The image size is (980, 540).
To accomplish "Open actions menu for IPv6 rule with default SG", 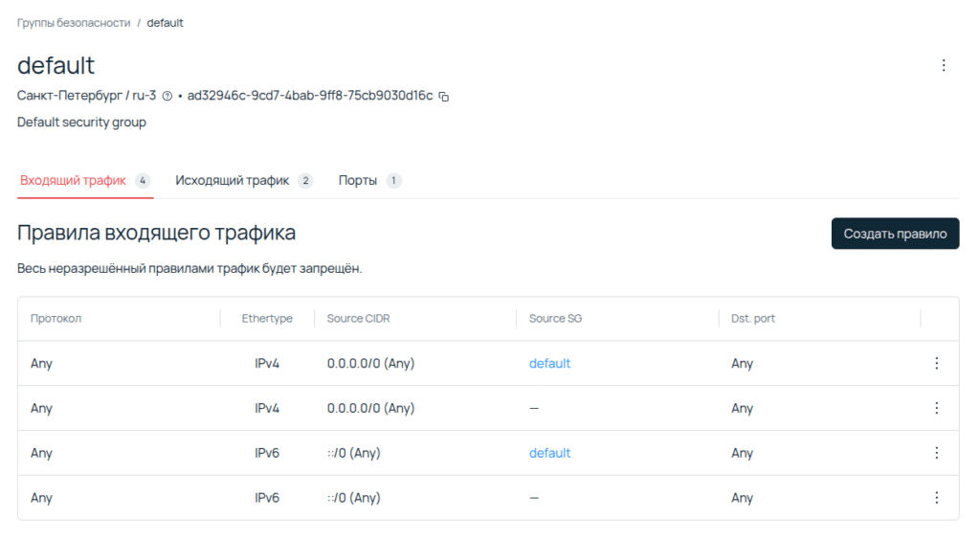I will [936, 453].
